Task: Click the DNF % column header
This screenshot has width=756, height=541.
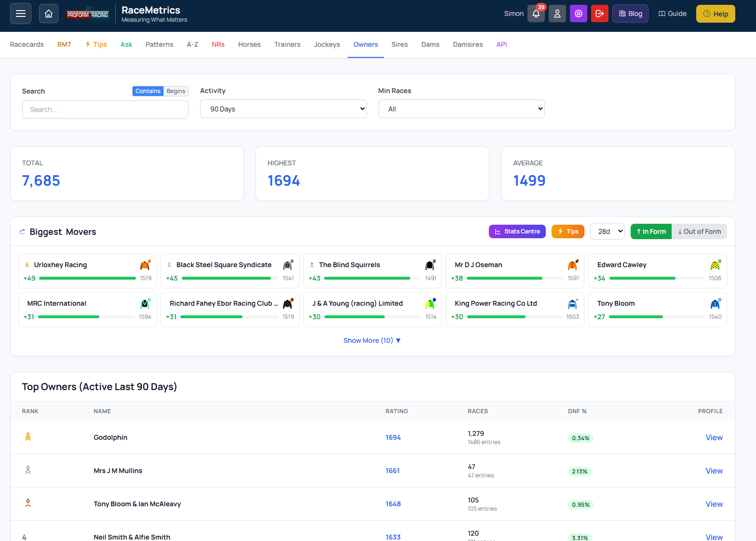Action: [577, 411]
